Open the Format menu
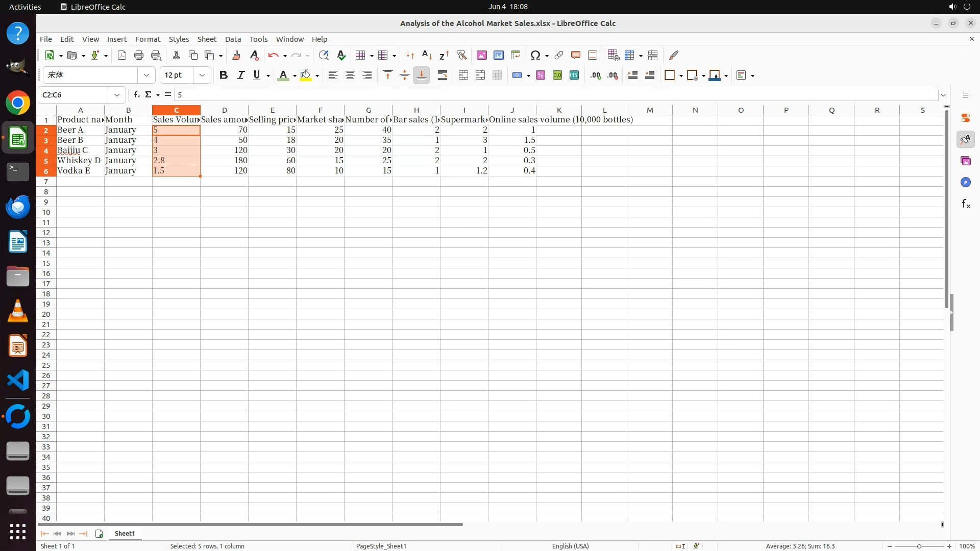This screenshot has width=980, height=551. (x=148, y=39)
